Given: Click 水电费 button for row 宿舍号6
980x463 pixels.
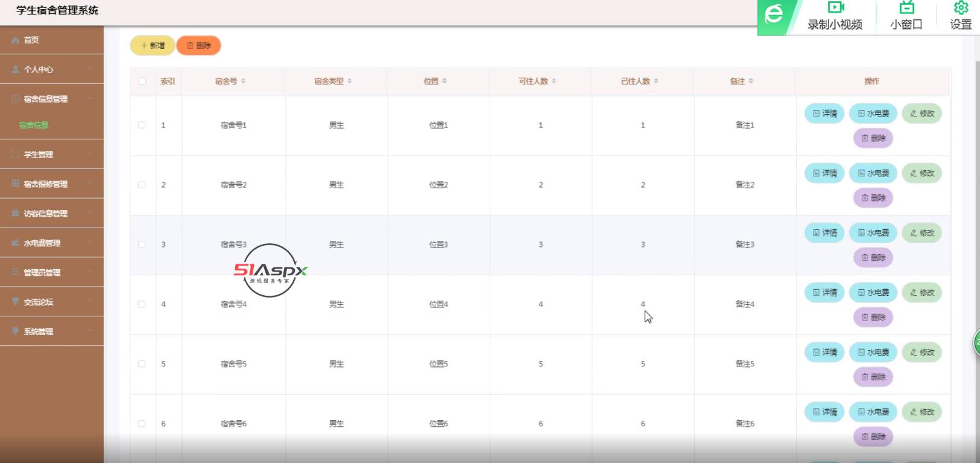Looking at the screenshot, I should click(873, 412).
